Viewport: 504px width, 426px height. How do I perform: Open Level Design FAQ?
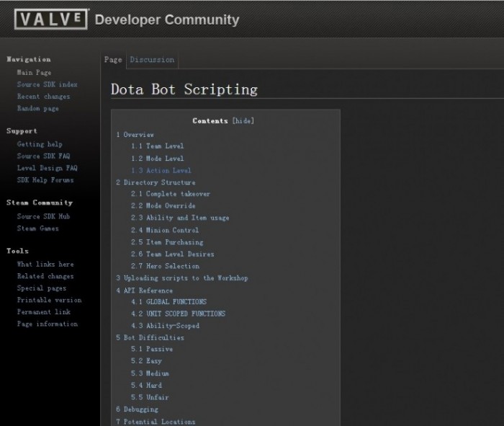click(x=48, y=168)
